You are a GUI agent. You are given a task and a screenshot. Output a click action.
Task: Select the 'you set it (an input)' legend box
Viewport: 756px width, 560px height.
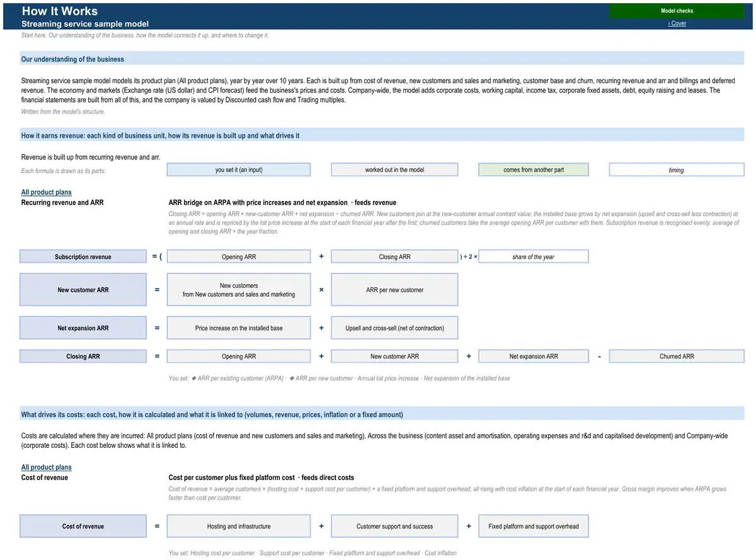239,170
